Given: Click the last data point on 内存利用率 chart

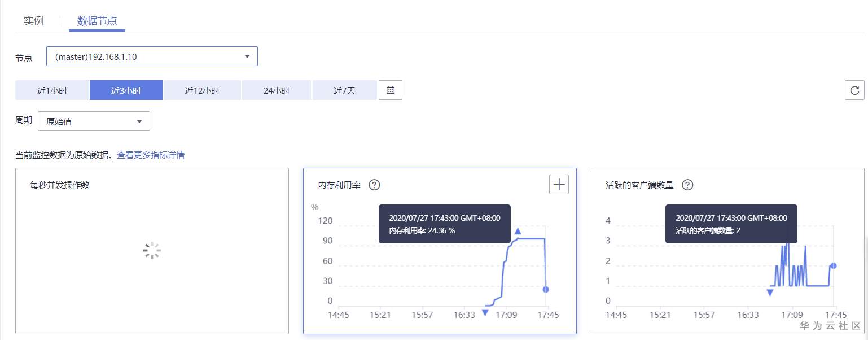Looking at the screenshot, I should coord(545,289).
